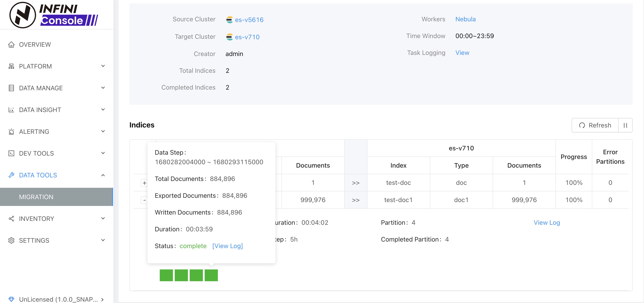Click the fourth green partition block

tap(211, 275)
